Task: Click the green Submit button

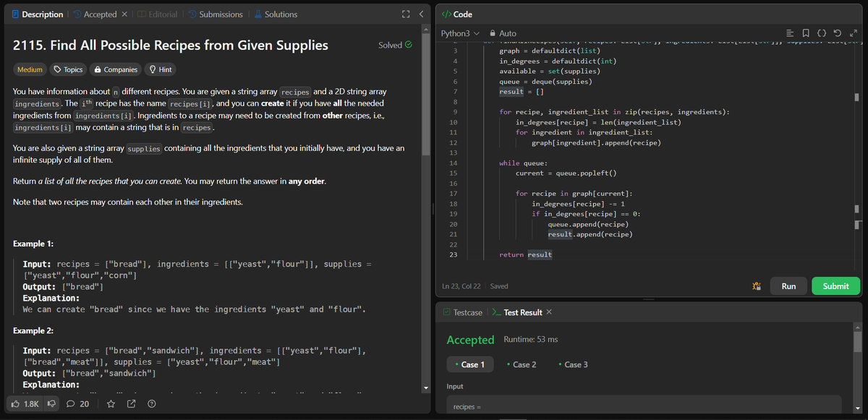Action: click(x=835, y=286)
